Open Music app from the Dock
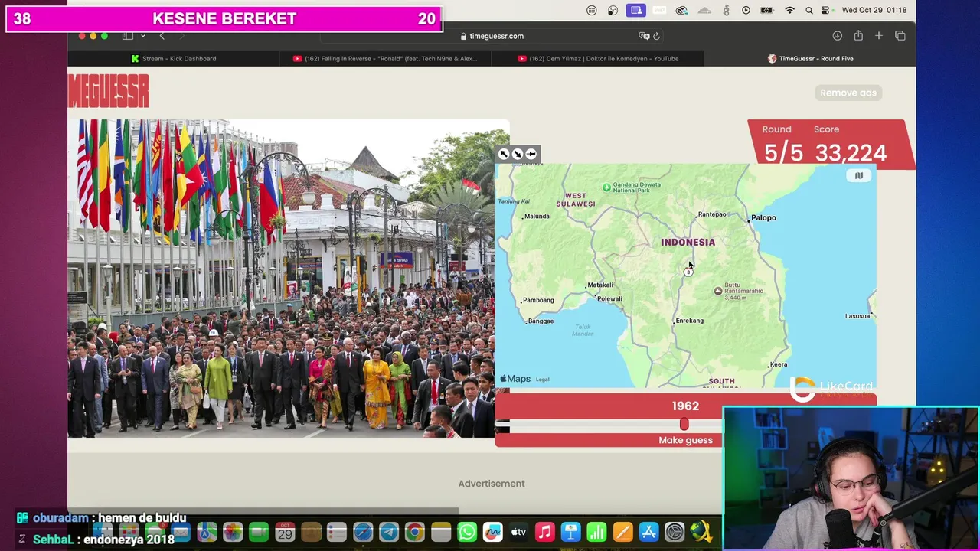The height and width of the screenshot is (551, 980). [544, 532]
